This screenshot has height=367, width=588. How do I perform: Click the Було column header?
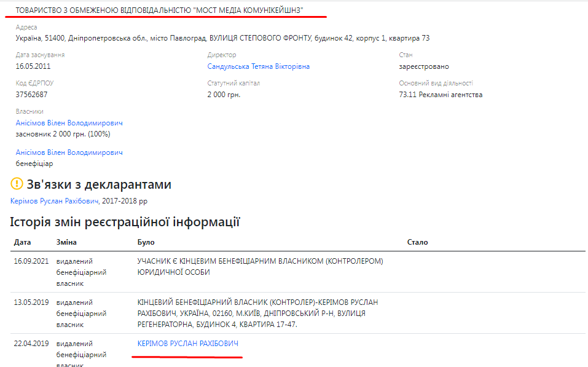(146, 242)
